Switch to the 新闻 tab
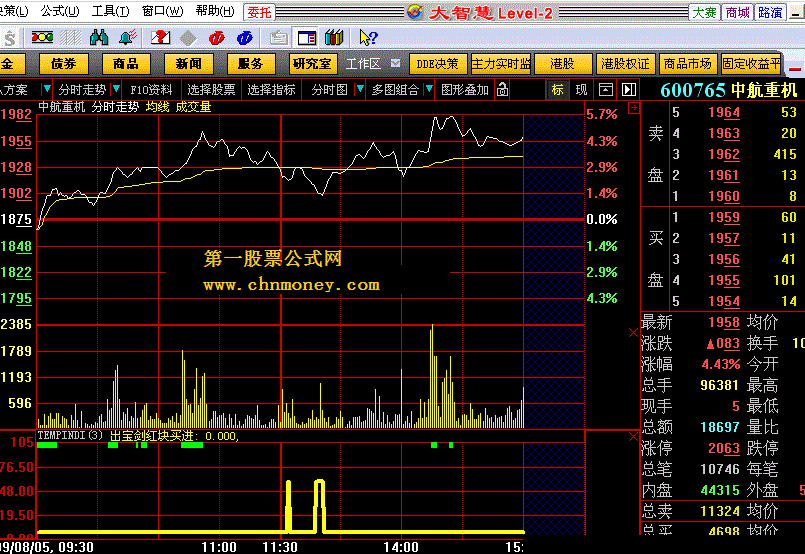 188,64
